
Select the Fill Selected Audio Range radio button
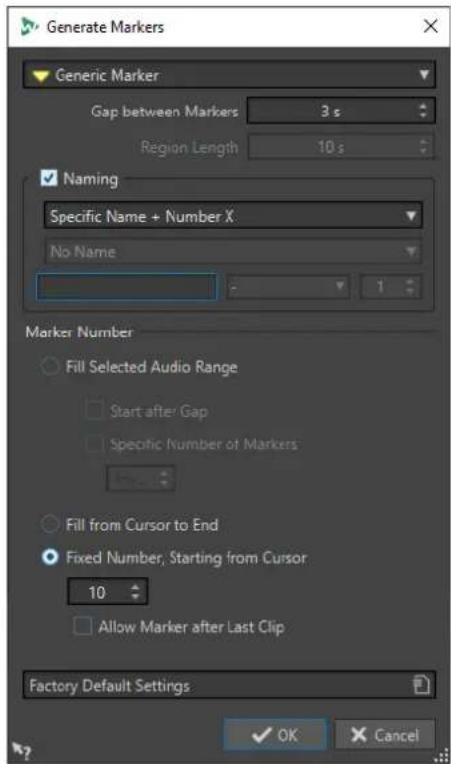(50, 366)
